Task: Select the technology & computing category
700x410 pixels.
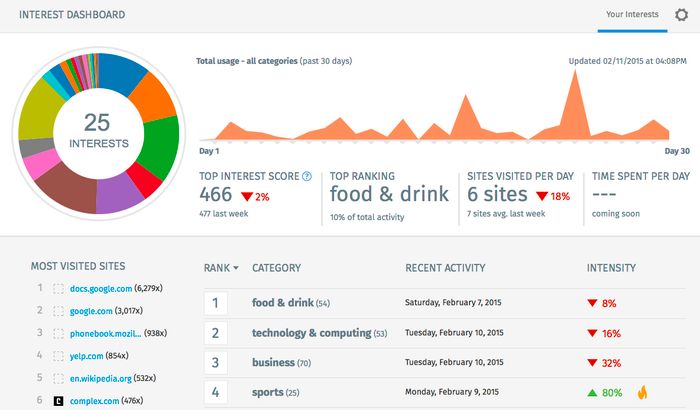Action: point(310,332)
